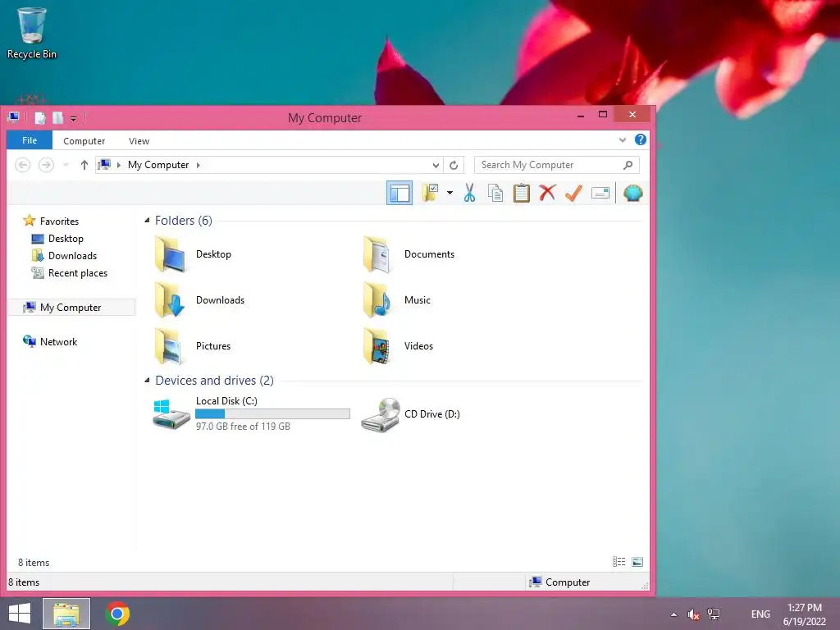
Task: Click the magnifier search icon
Action: (628, 165)
